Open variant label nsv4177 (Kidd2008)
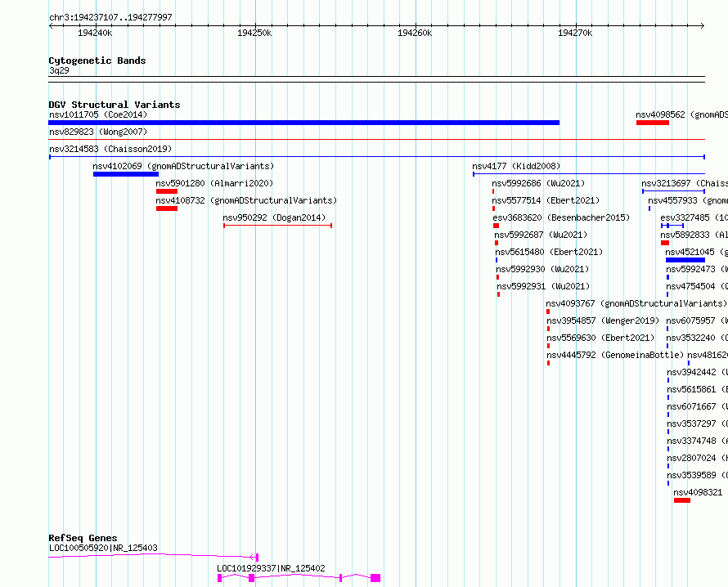 pyautogui.click(x=516, y=166)
